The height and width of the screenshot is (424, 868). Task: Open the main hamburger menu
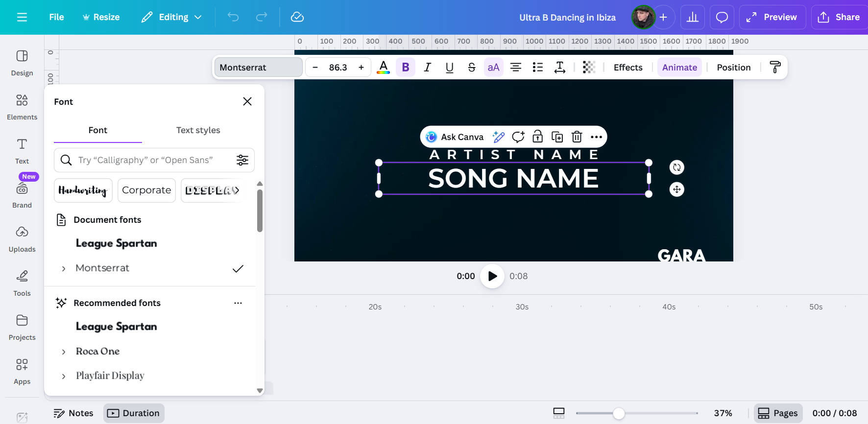click(x=22, y=17)
